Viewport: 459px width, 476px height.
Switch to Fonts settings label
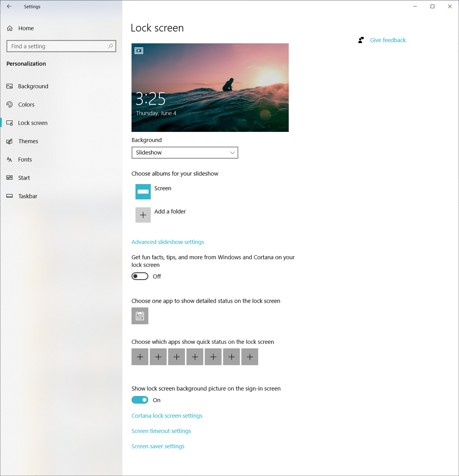[x=25, y=159]
